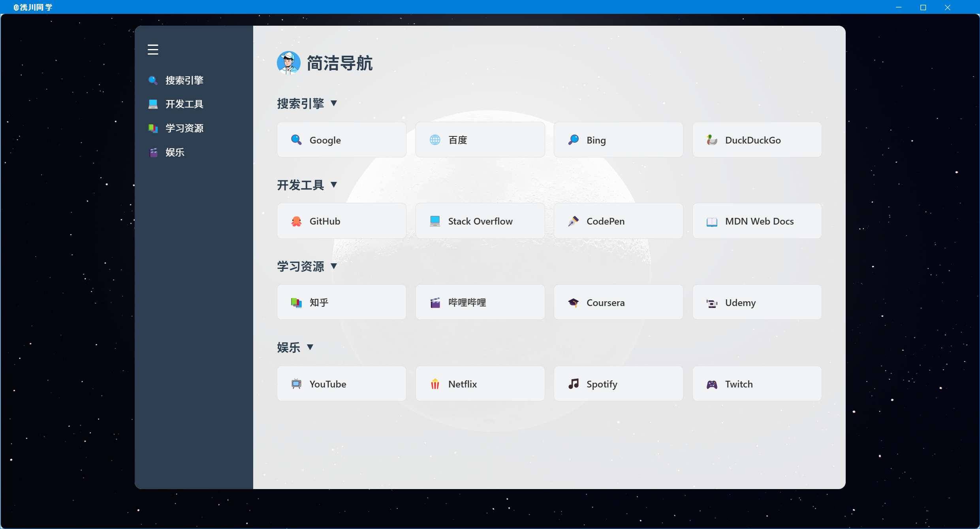Click the 浅川同学 window title

pos(33,7)
